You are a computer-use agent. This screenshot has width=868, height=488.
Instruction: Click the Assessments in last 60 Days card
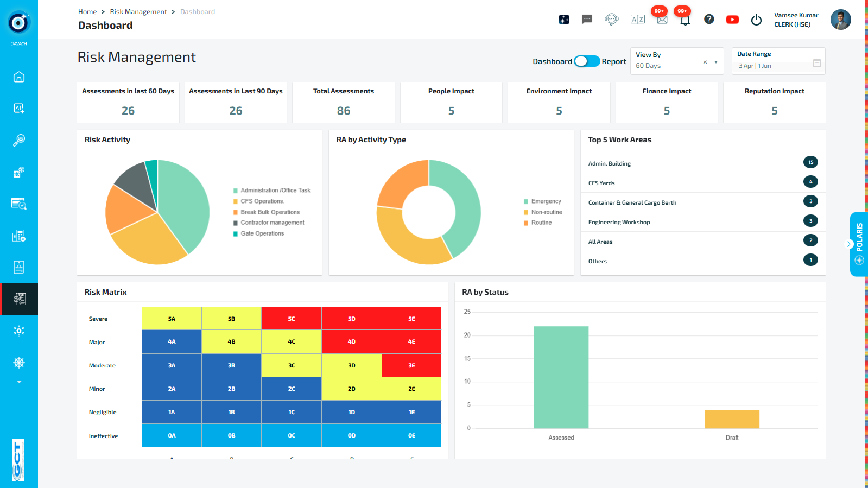click(x=128, y=103)
